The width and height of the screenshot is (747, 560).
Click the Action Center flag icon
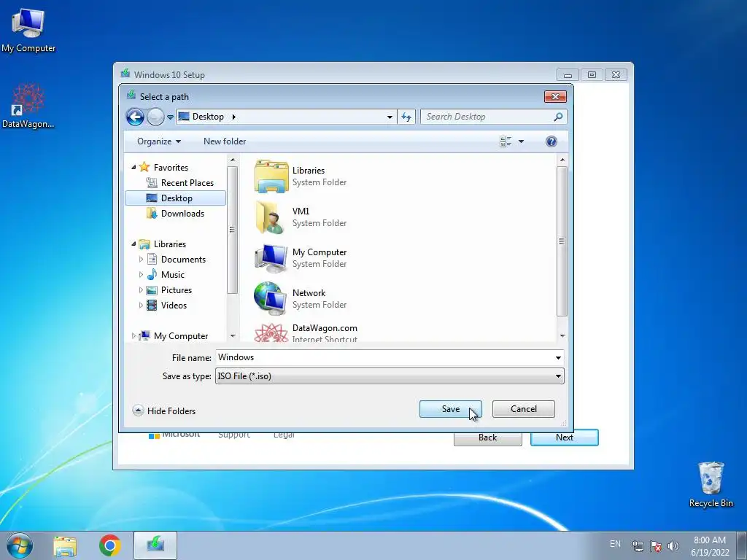point(656,546)
